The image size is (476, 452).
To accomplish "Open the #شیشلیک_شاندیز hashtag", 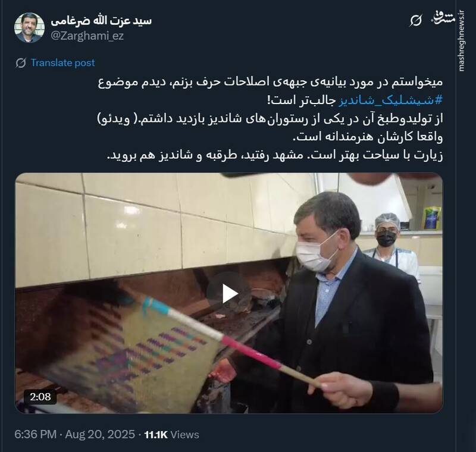I will click(391, 101).
